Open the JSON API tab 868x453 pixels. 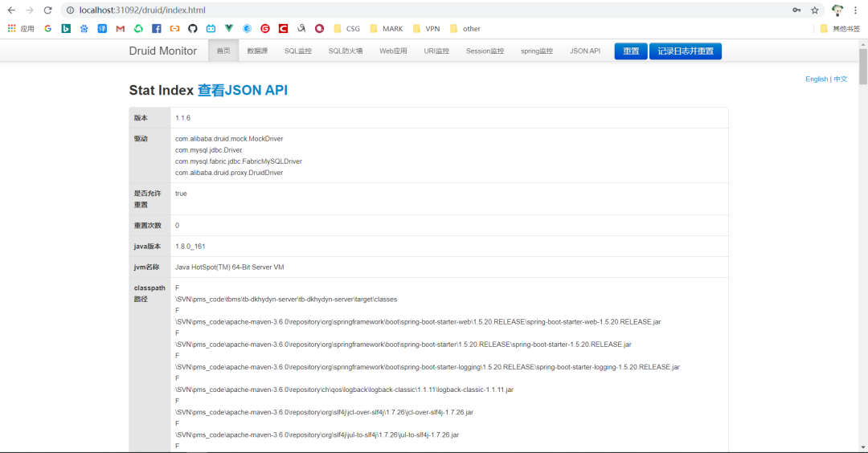[x=585, y=51]
